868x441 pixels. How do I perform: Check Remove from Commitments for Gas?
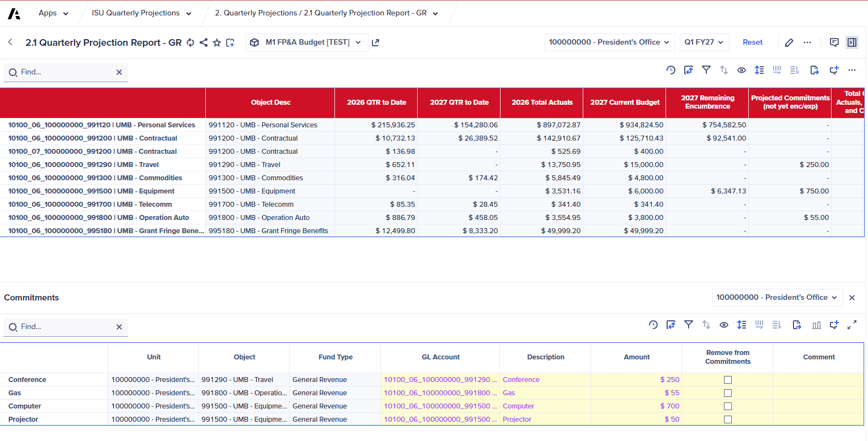728,393
